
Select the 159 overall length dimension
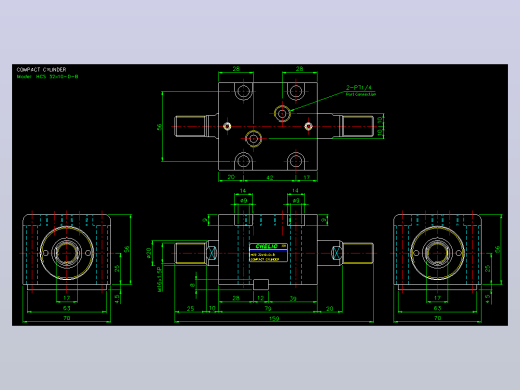274,319
